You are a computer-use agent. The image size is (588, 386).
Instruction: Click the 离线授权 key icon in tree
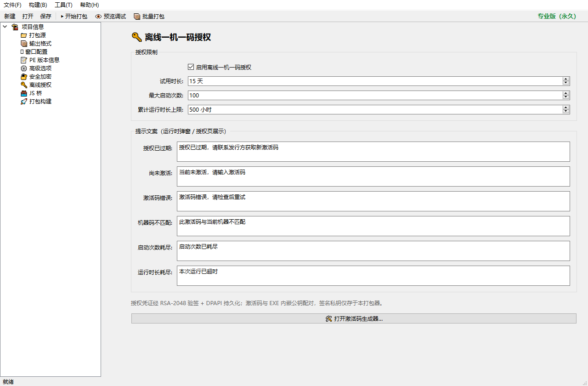[24, 85]
